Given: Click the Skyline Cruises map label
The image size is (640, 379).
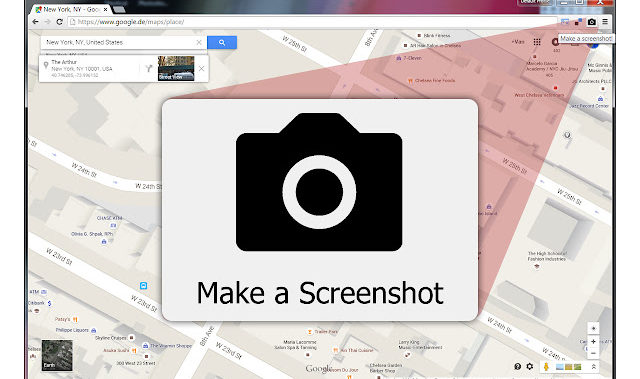Looking at the screenshot, I should pyautogui.click(x=111, y=338).
